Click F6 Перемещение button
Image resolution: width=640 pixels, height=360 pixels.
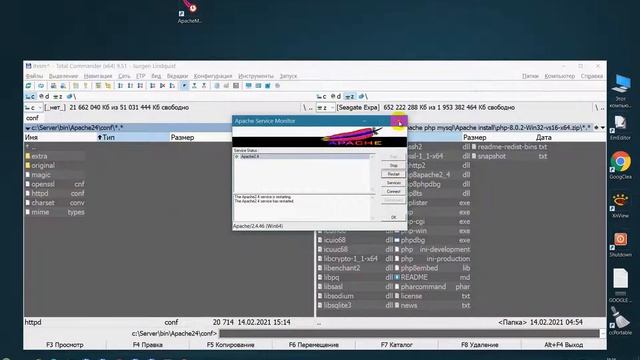[x=313, y=345]
